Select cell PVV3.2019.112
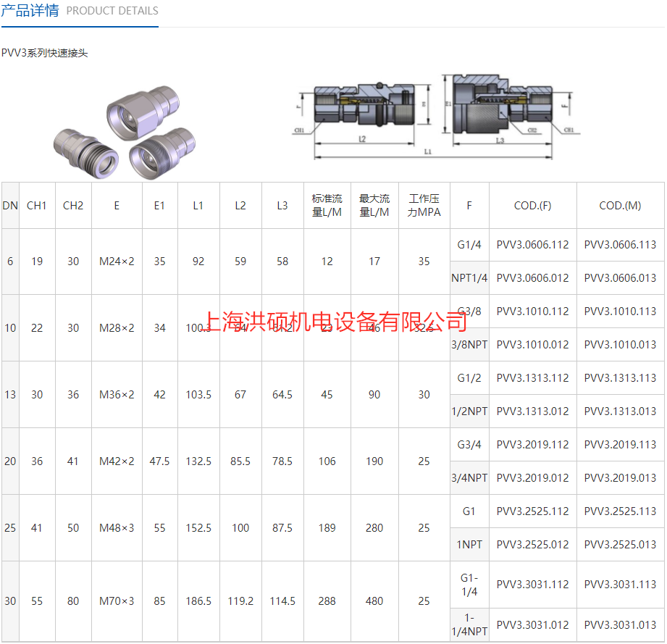This screenshot has width=667, height=644. click(x=532, y=445)
